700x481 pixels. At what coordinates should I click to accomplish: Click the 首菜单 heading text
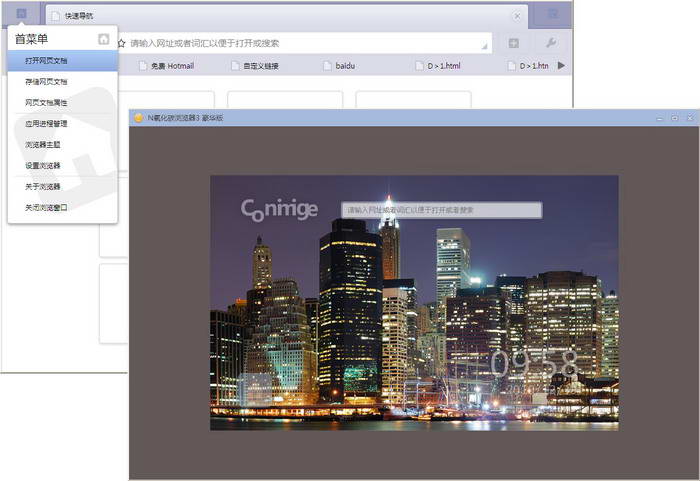pos(31,39)
